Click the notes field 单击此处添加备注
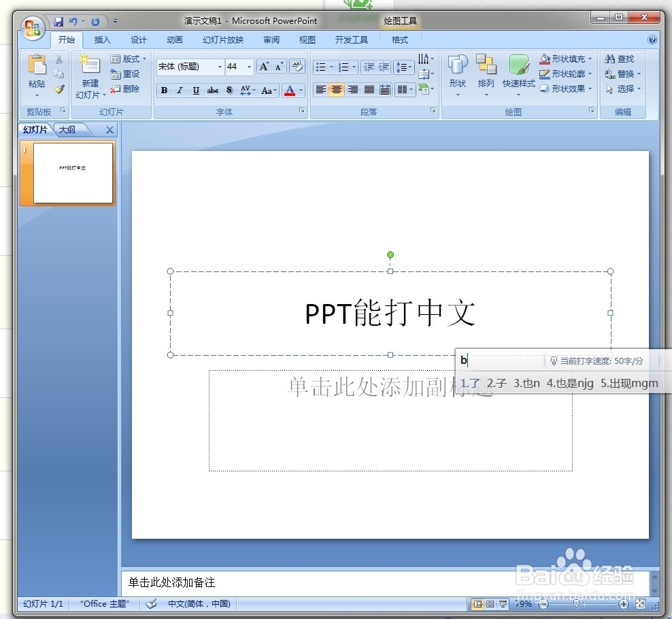 tap(385, 582)
